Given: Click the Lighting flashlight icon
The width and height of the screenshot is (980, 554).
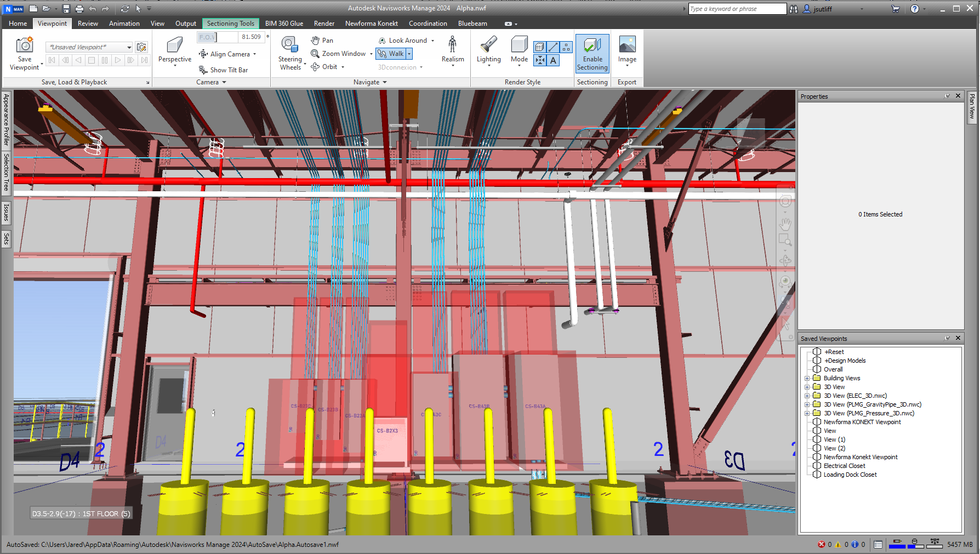Looking at the screenshot, I should point(488,44).
